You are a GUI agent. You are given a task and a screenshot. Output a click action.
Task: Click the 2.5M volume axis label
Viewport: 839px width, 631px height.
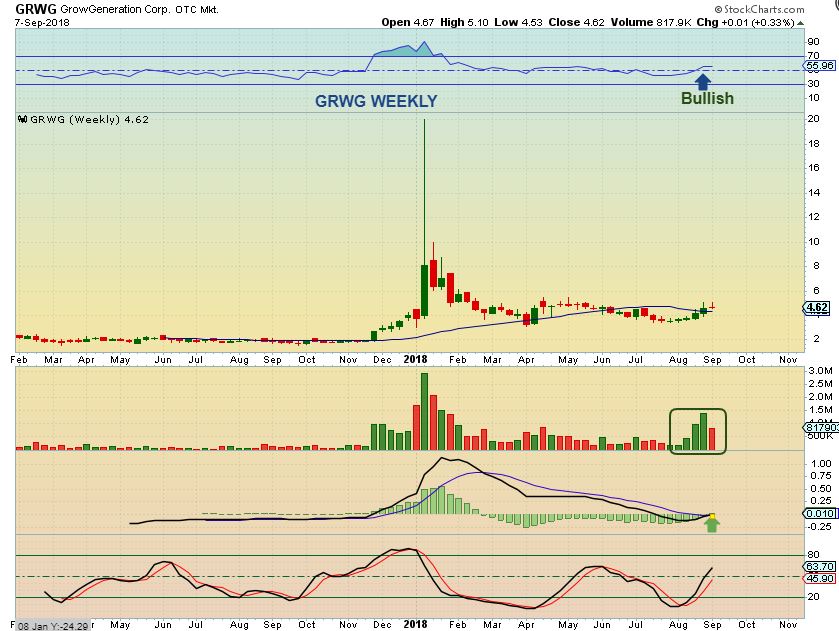tap(820, 384)
